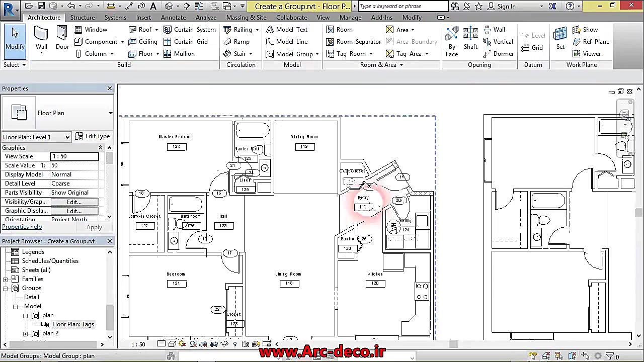Viewport: 644px width, 362px height.
Task: Expand the Groups tree node
Action: [x=6, y=288]
